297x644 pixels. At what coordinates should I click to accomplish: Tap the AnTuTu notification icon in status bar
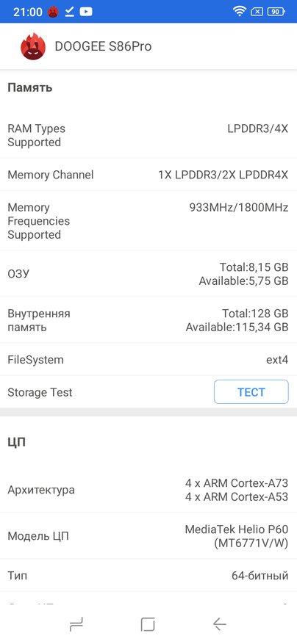coord(53,12)
